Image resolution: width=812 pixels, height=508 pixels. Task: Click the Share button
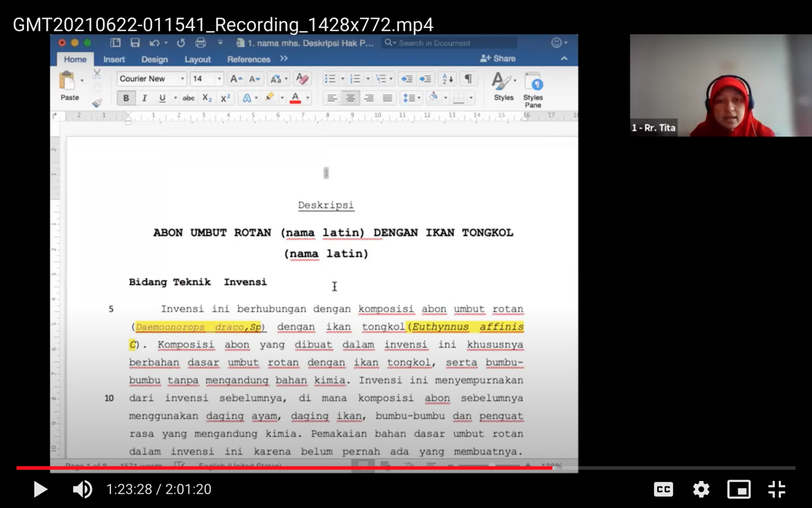pos(498,59)
